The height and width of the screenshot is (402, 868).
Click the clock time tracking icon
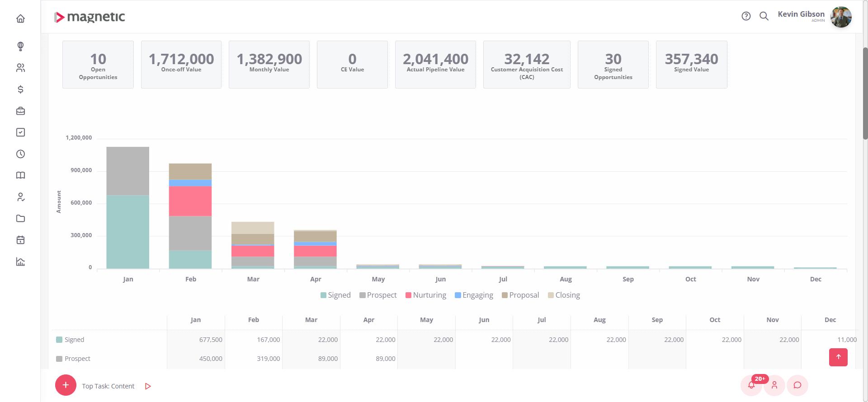[x=20, y=154]
